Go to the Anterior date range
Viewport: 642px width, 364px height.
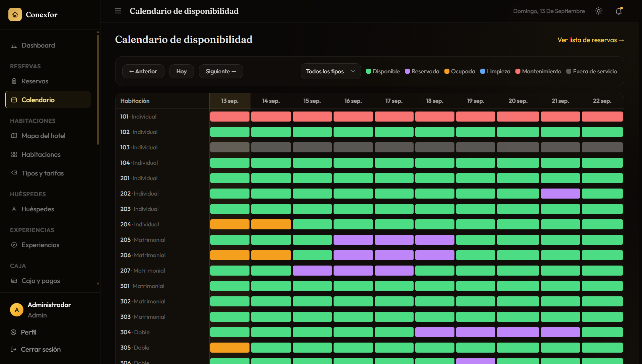point(143,71)
